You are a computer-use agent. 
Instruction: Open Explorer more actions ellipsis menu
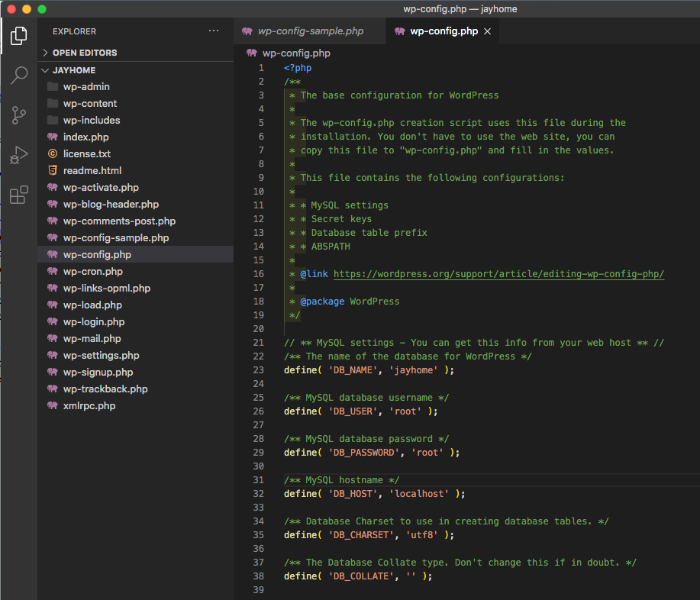tap(214, 31)
